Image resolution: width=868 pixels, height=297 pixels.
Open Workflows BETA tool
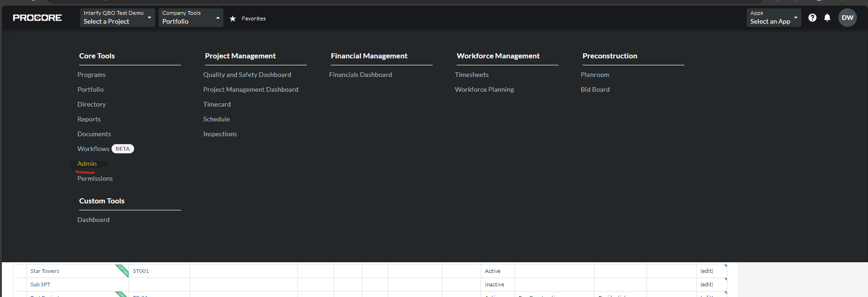tap(93, 149)
